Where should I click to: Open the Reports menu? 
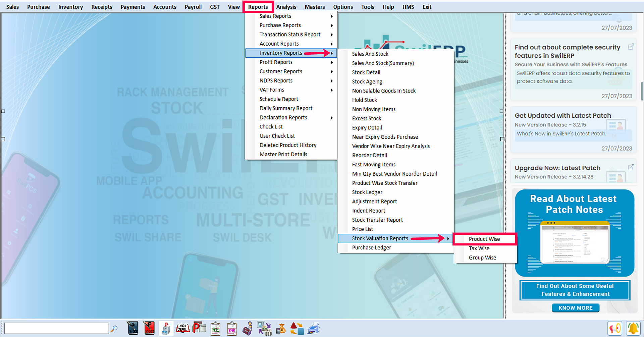coord(258,7)
